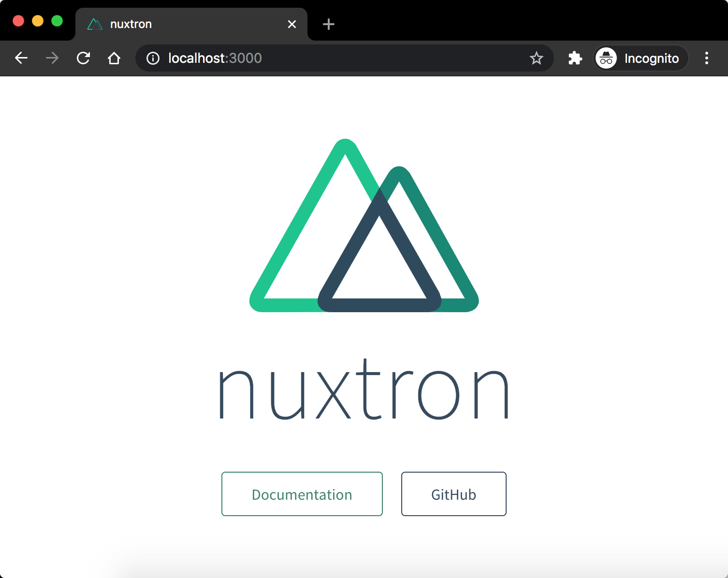Focus the address bar showing localhost:3000
The width and height of the screenshot is (728, 578).
(x=344, y=58)
